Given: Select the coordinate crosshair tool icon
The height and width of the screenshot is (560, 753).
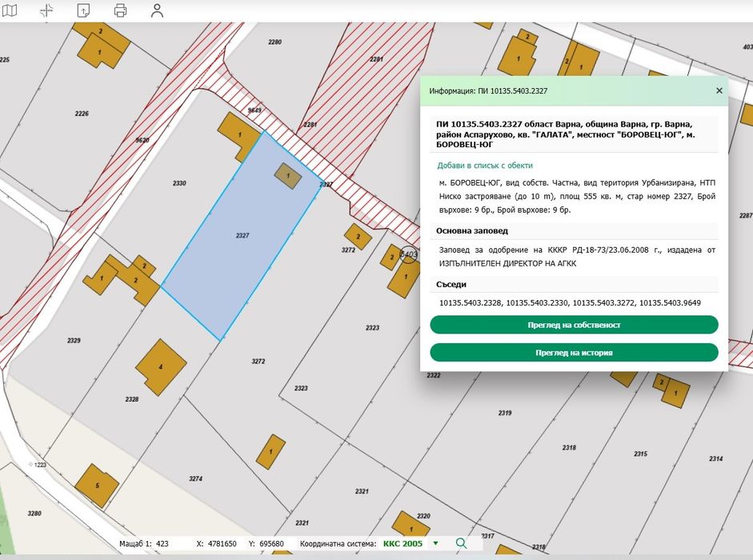Looking at the screenshot, I should tap(46, 10).
